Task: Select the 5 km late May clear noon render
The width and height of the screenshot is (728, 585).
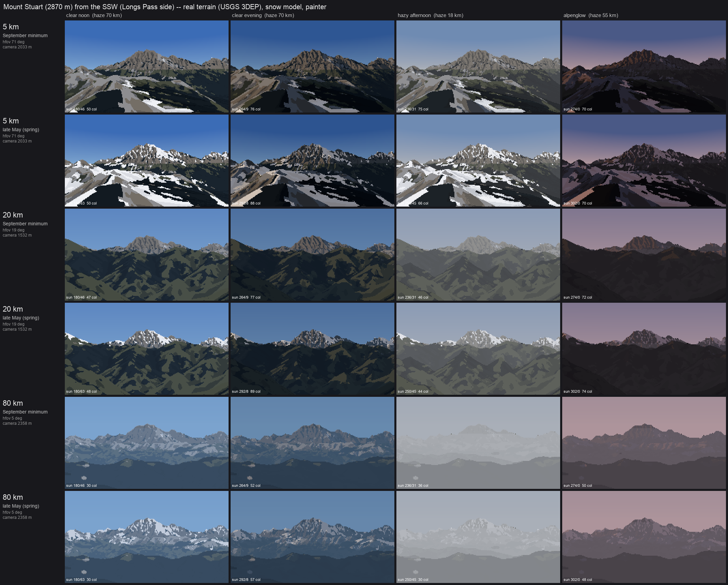Action: (147, 161)
